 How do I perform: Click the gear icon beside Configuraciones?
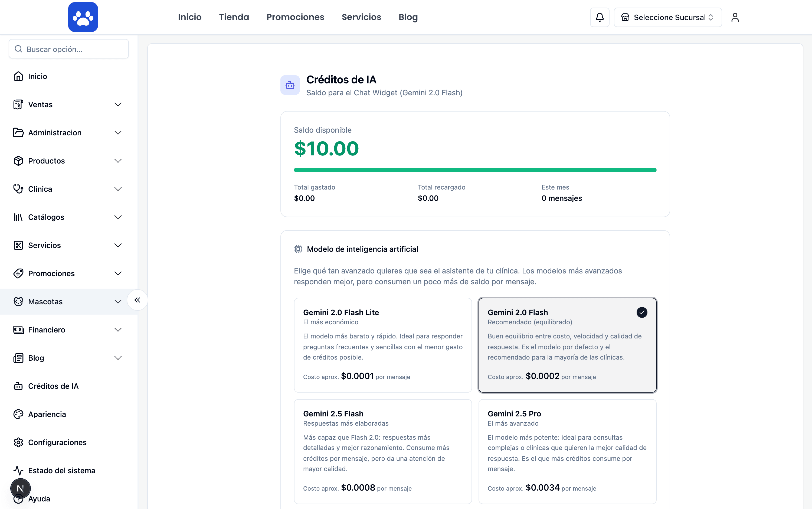(x=18, y=442)
